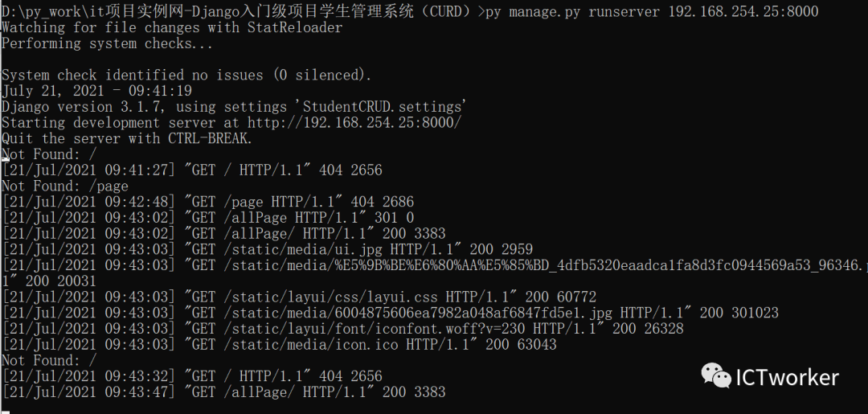
Task: Click the 'Not Found: /page' message
Action: [x=65, y=186]
